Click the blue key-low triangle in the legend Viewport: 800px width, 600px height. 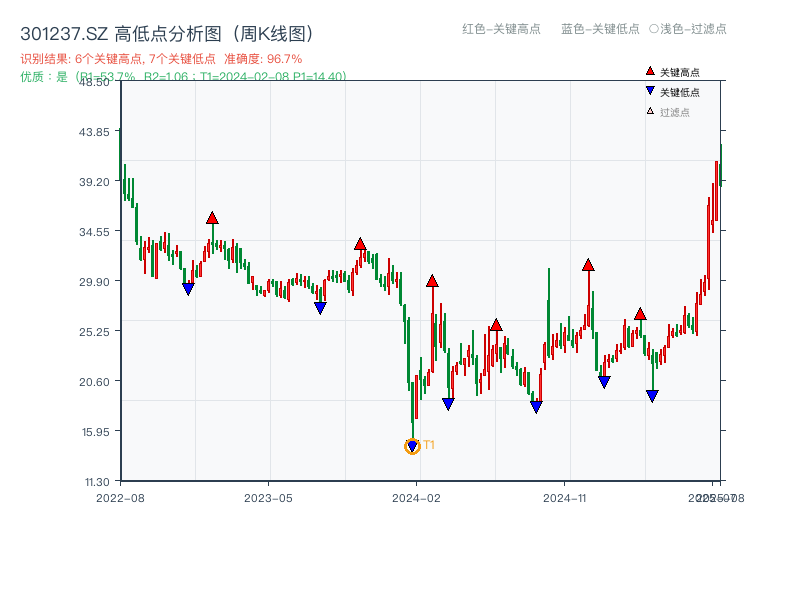[650, 92]
